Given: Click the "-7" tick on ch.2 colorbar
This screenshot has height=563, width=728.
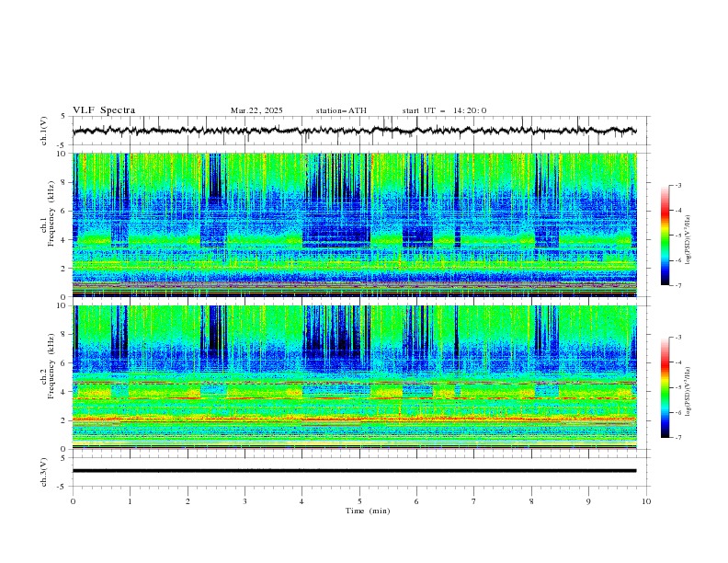Looking at the screenshot, I should tap(678, 437).
